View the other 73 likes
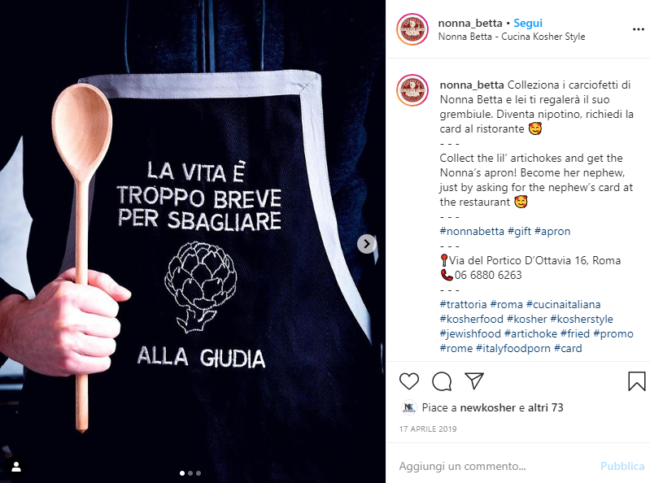Screen dimensions: 650x483 coord(545,408)
